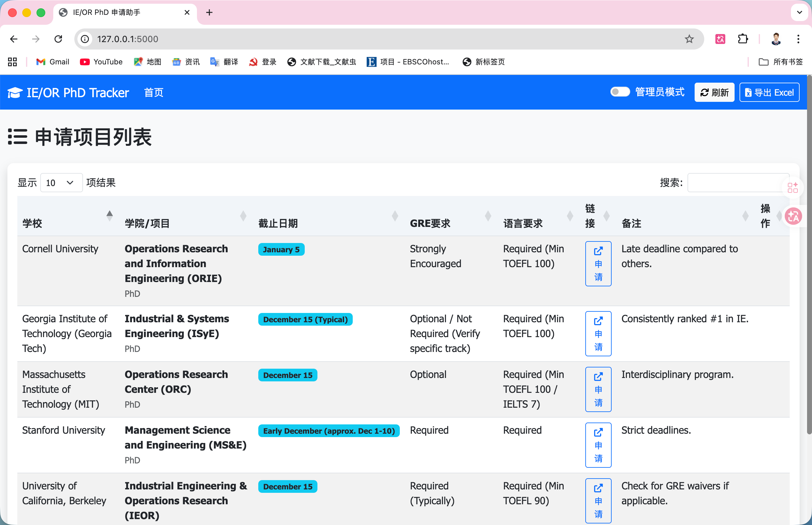Sort table by 截止日期 column arrows
Viewport: 812px width, 525px height.
click(x=395, y=216)
